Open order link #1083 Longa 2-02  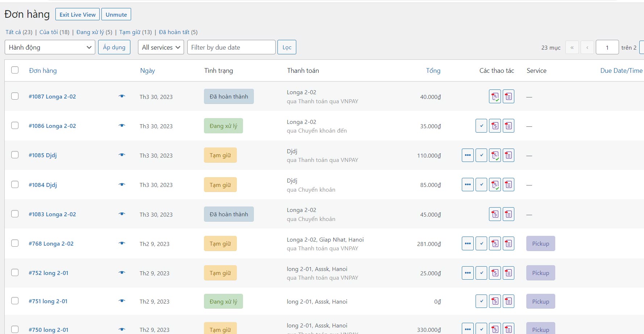52,214
